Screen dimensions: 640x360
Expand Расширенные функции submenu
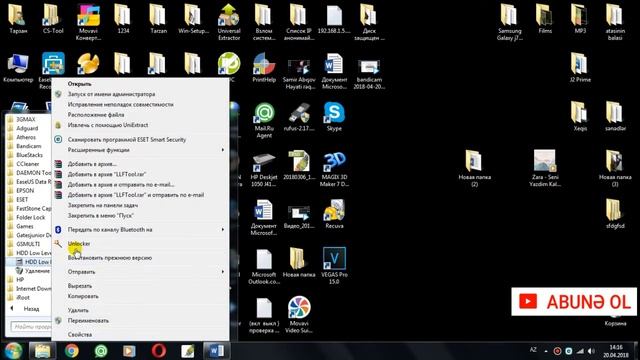point(140,150)
